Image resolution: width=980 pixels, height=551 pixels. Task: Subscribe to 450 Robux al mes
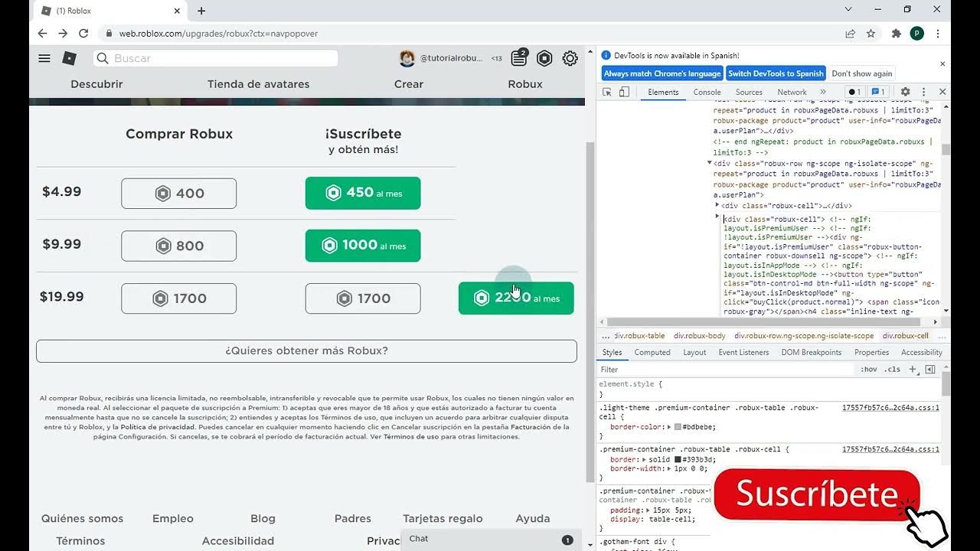(x=363, y=193)
